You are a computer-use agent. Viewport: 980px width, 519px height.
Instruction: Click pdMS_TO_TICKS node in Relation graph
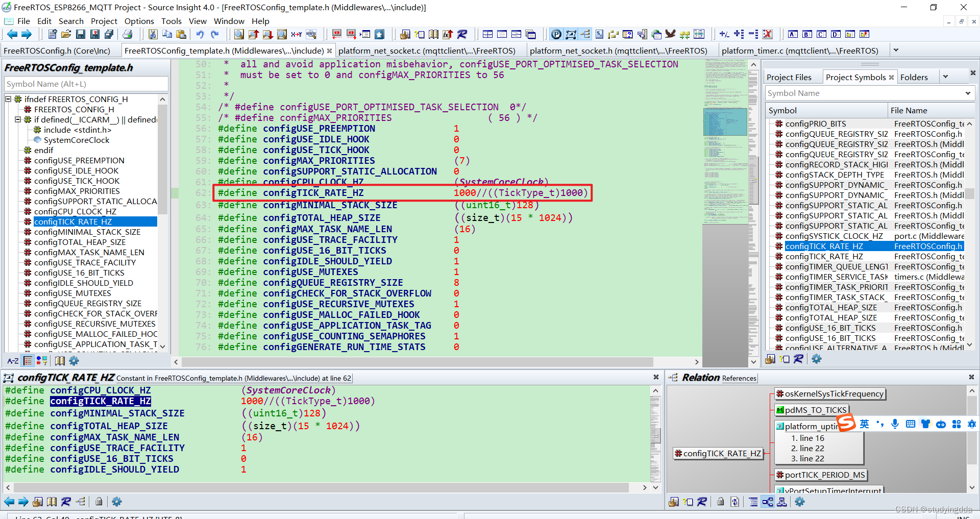click(811, 410)
